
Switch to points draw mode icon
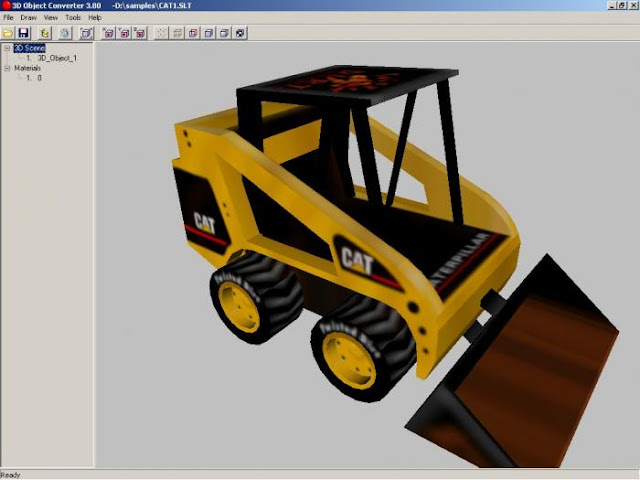tap(162, 33)
